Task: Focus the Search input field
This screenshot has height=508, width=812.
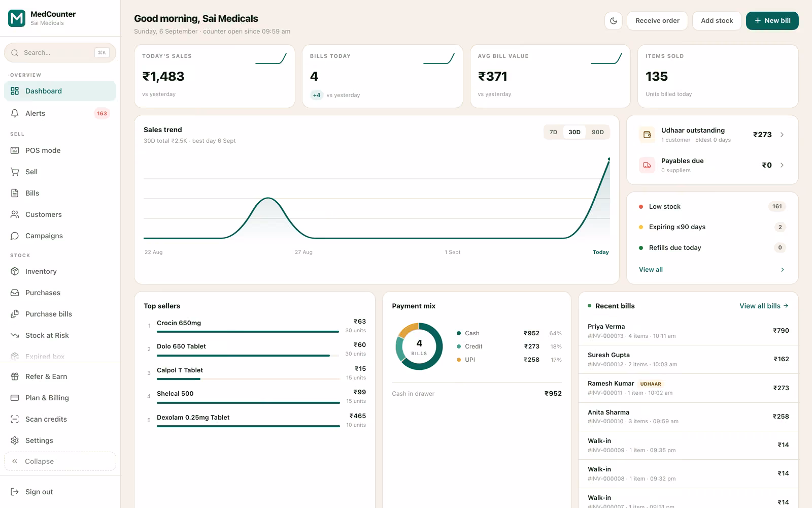Action: (x=60, y=53)
